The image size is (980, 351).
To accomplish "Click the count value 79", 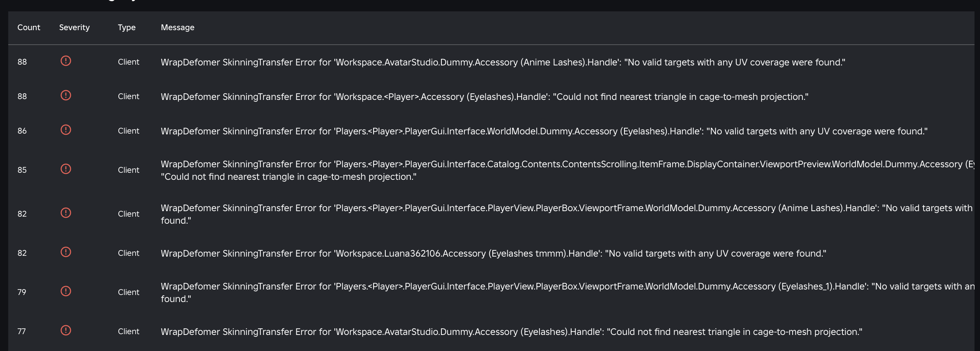I will [x=22, y=292].
